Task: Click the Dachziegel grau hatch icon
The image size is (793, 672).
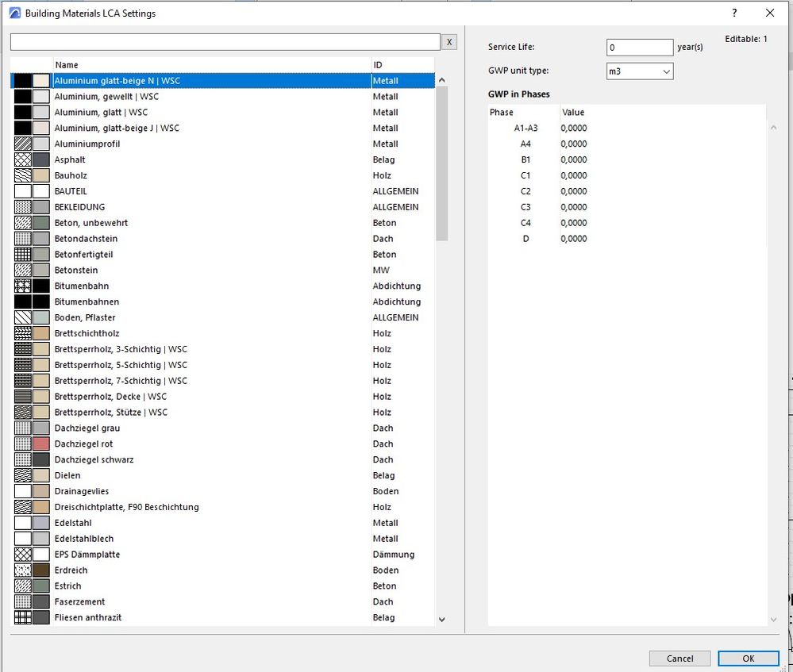Action: click(23, 428)
